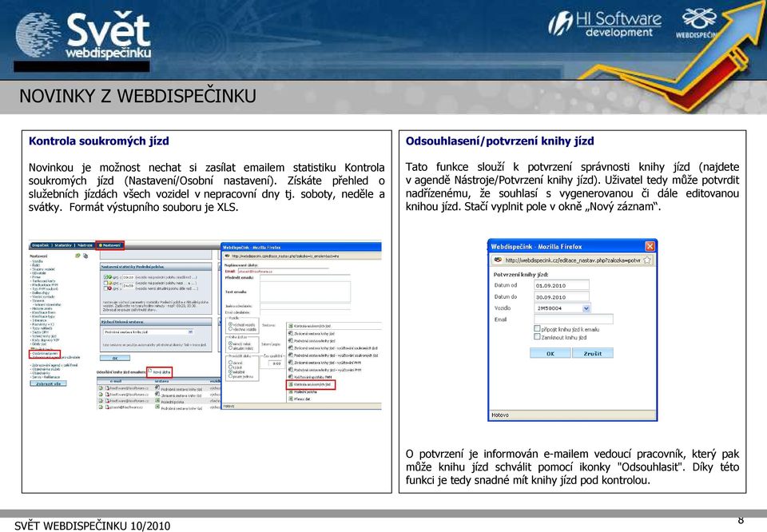Click the 'Čas spuštění' time field
Image resolution: width=767 pixels, height=532 pixels.
[276, 363]
